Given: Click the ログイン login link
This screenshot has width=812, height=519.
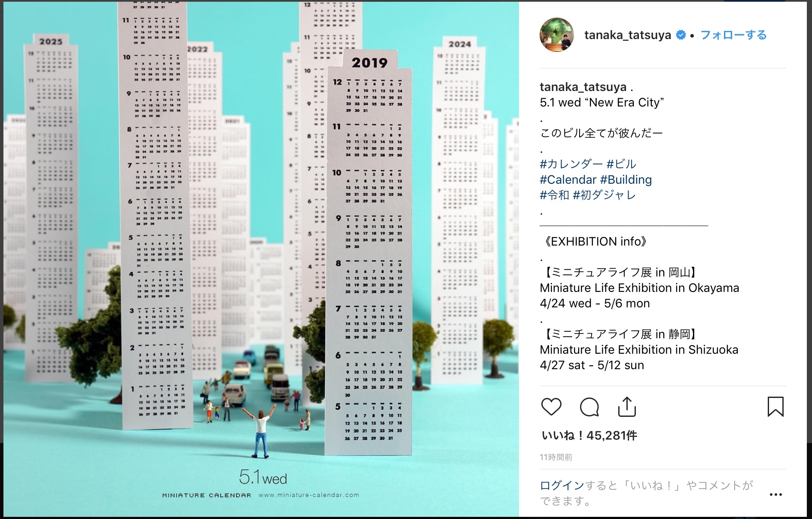Looking at the screenshot, I should (x=562, y=486).
